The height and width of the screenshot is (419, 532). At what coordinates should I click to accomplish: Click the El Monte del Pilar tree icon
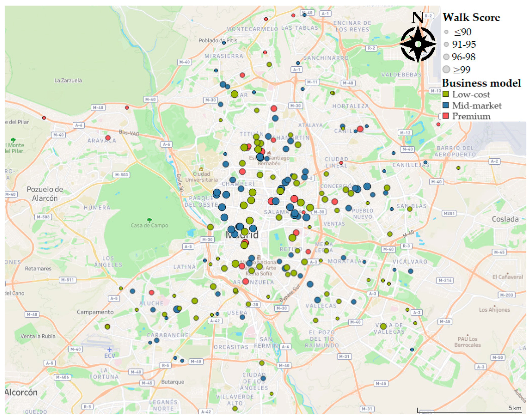point(13,140)
